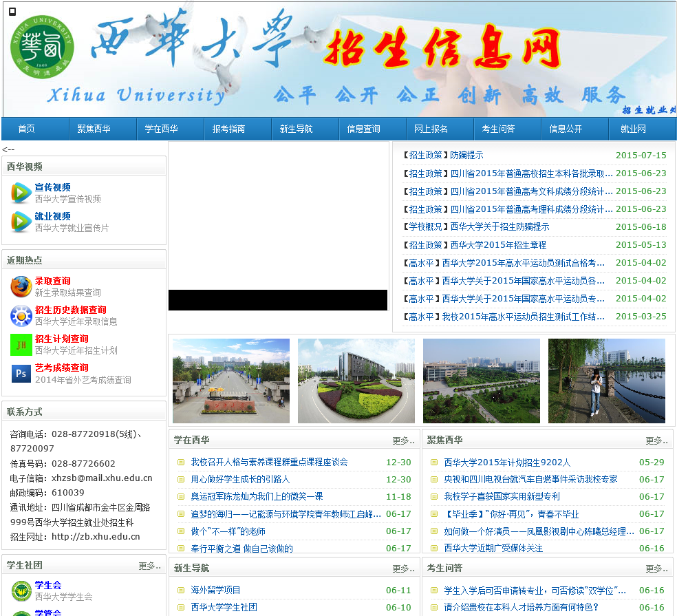Screen dimensions: 677x616
Task: Open 西华大学2015年招生章程 link
Action: [x=498, y=245]
